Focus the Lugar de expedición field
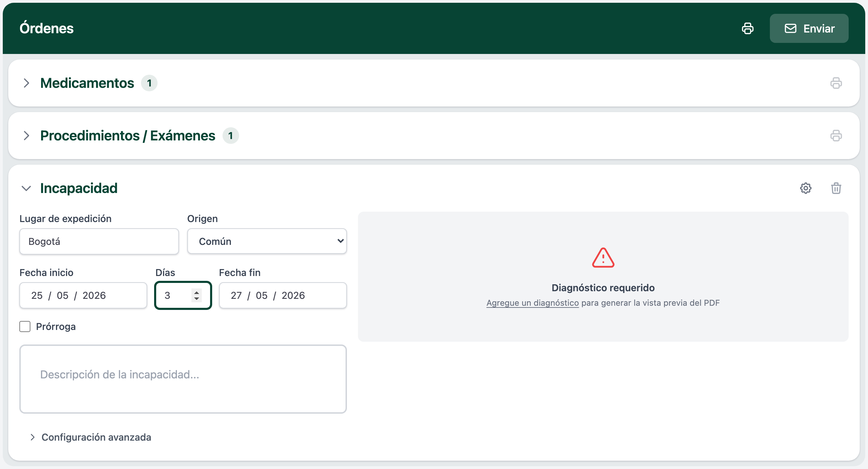The height and width of the screenshot is (469, 868). (x=99, y=241)
